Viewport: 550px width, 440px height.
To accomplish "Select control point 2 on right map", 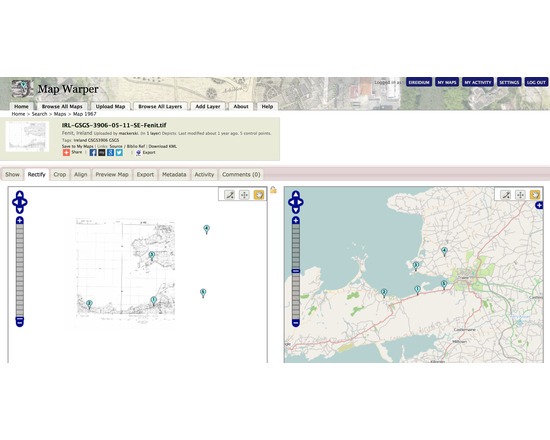I will pos(384,293).
